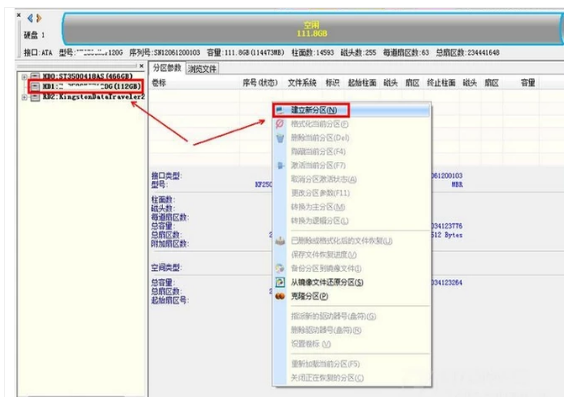Click the 激活当前分区 activate icon
Image resolution: width=564 pixels, height=397 pixels.
click(280, 165)
